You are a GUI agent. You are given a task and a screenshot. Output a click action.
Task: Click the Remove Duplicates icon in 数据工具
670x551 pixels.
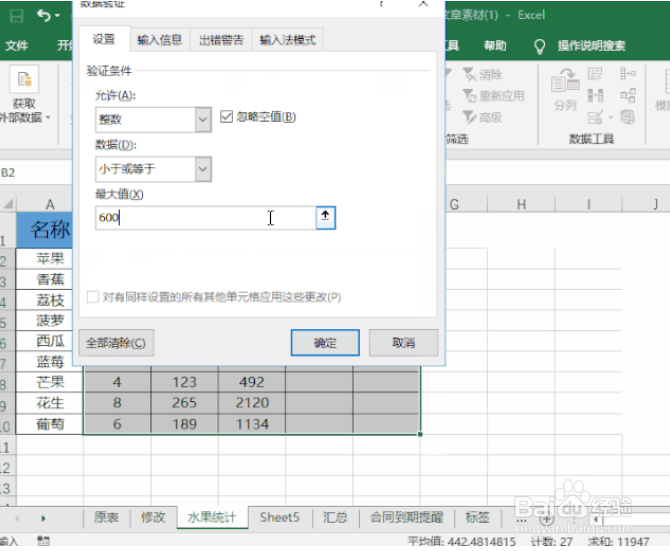coord(595,95)
